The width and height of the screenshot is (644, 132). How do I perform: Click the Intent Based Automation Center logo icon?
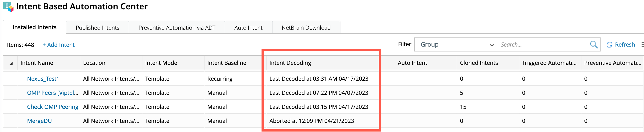[x=8, y=7]
